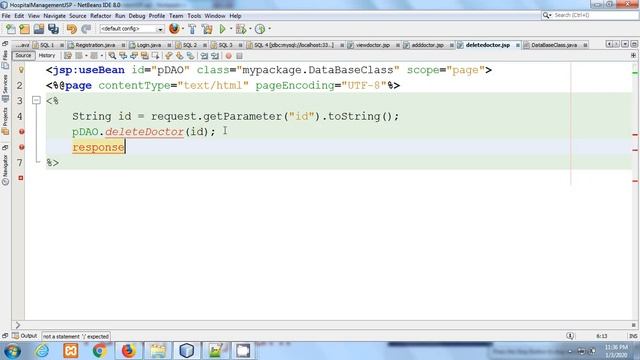
Task: Click the New File toolbar icon
Action: [x=11, y=29]
